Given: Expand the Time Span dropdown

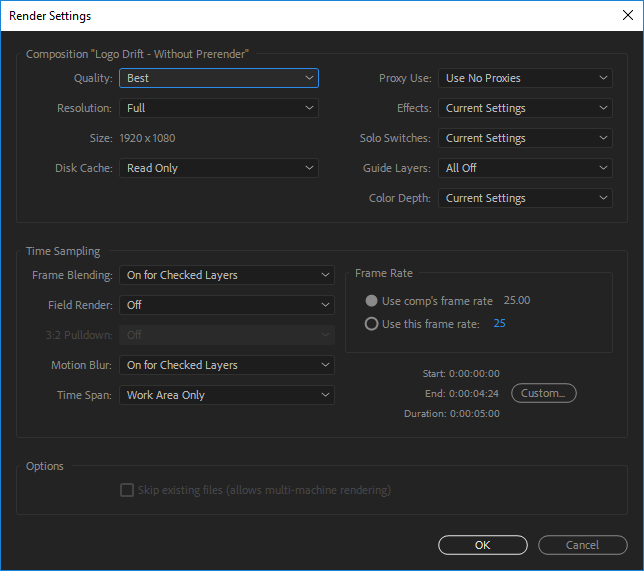Looking at the screenshot, I should 227,395.
